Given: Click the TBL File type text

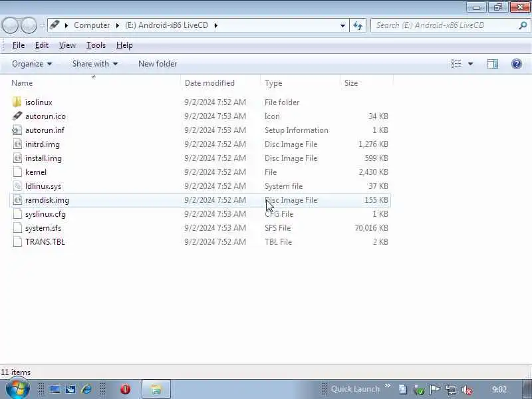Looking at the screenshot, I should [x=278, y=242].
